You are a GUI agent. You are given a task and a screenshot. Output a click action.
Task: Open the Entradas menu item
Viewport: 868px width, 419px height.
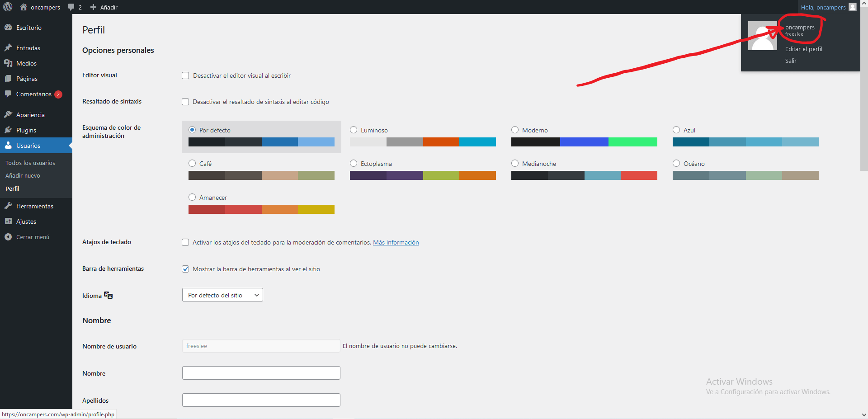pyautogui.click(x=36, y=48)
